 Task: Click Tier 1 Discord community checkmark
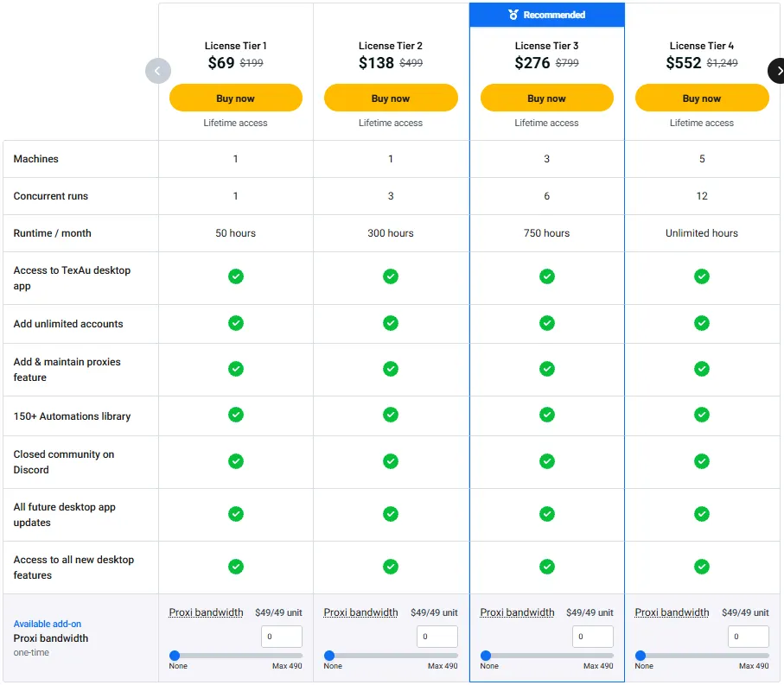[235, 461]
